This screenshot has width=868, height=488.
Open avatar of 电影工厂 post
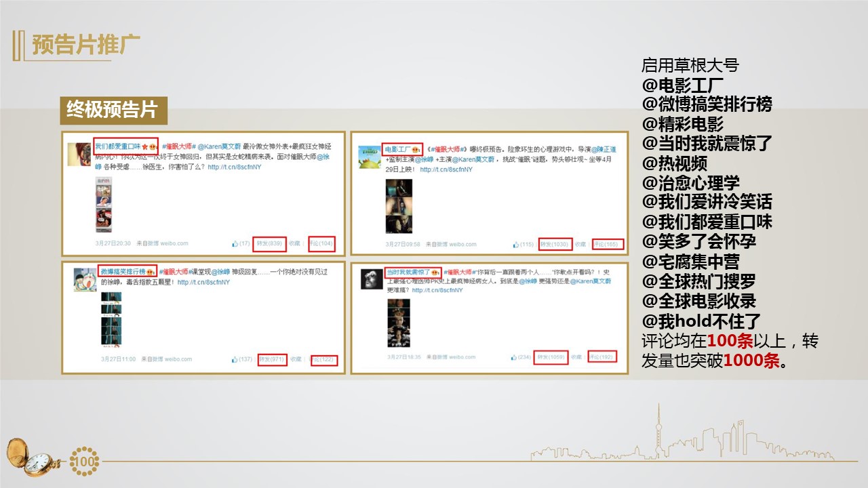[368, 157]
